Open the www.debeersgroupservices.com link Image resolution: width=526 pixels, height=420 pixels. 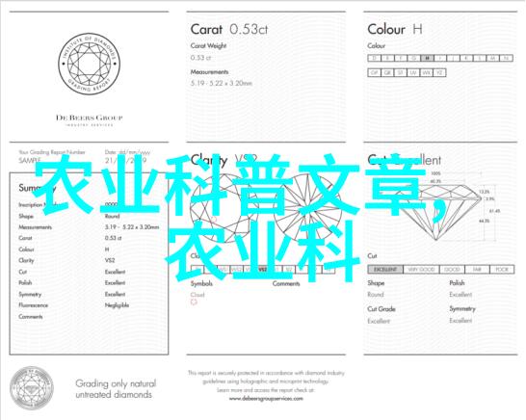266,399
